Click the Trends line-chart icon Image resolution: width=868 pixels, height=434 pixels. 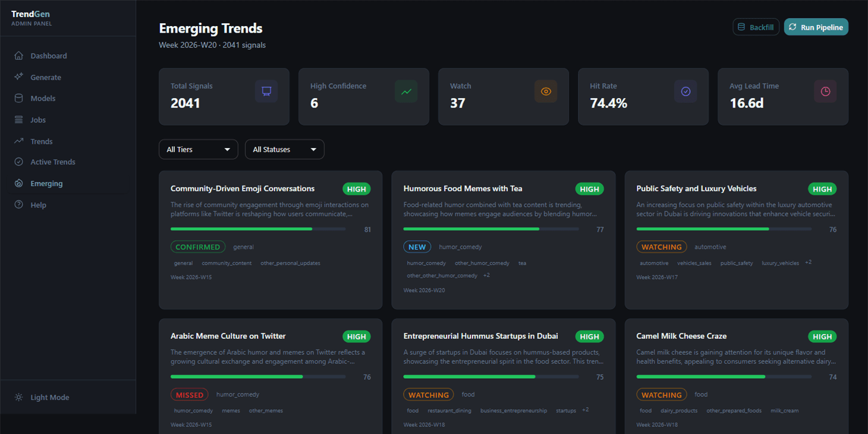[19, 141]
